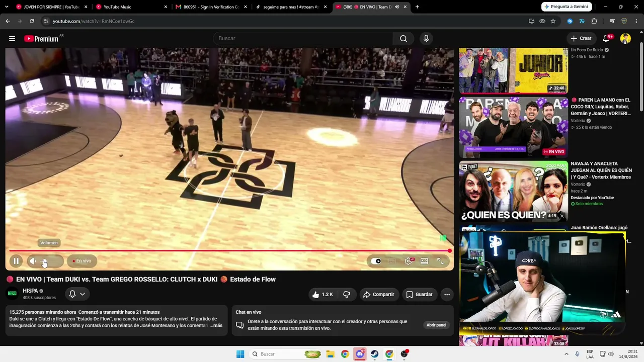
Task: Install app icon in address bar
Action: 531,21
